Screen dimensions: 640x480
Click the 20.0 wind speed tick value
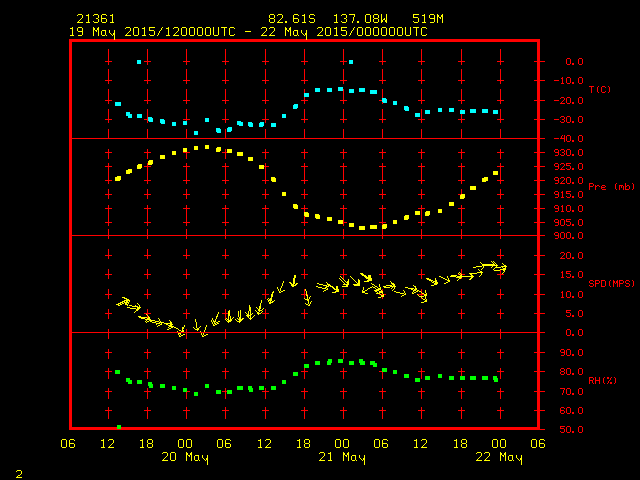coord(571,256)
